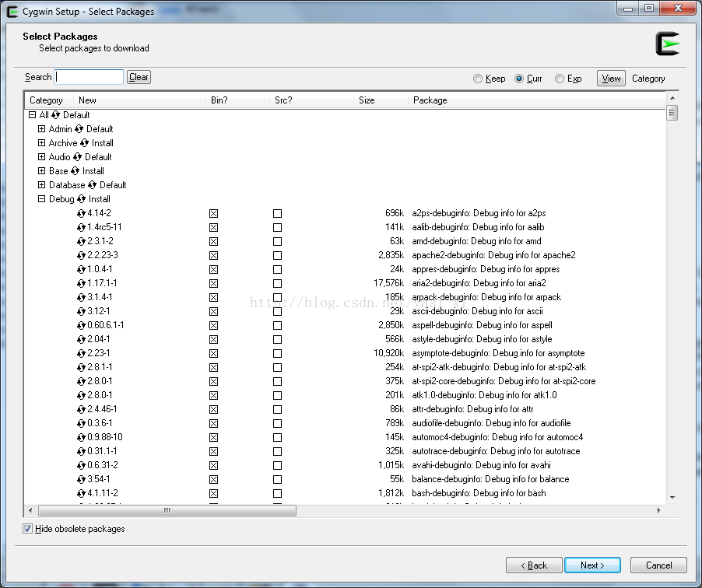Expand the Admin category
Viewport: 702px width, 588px height.
41,129
